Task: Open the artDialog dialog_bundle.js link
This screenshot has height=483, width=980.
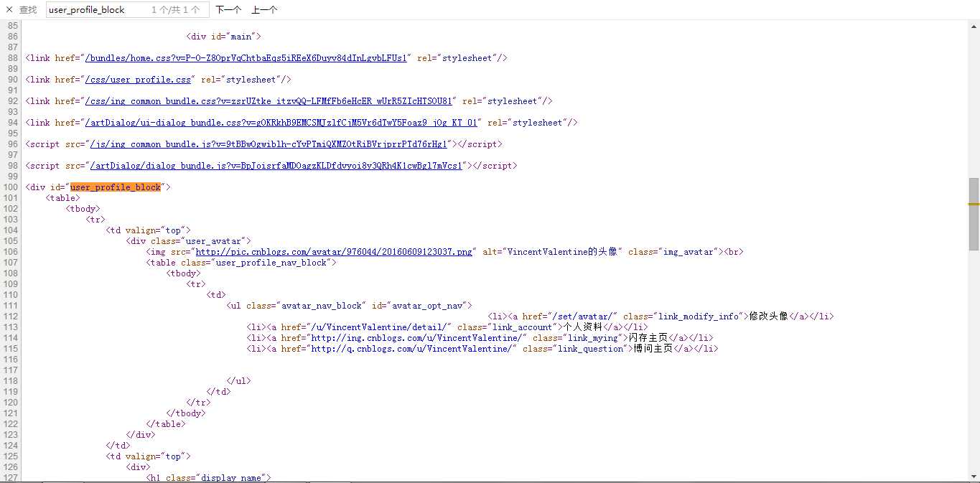Action: point(276,166)
